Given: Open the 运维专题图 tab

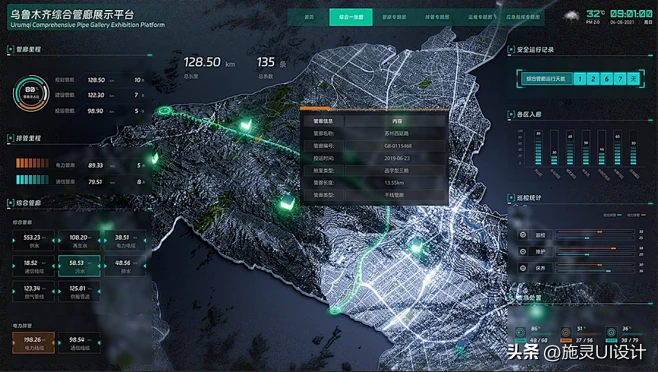Looking at the screenshot, I should (480, 17).
